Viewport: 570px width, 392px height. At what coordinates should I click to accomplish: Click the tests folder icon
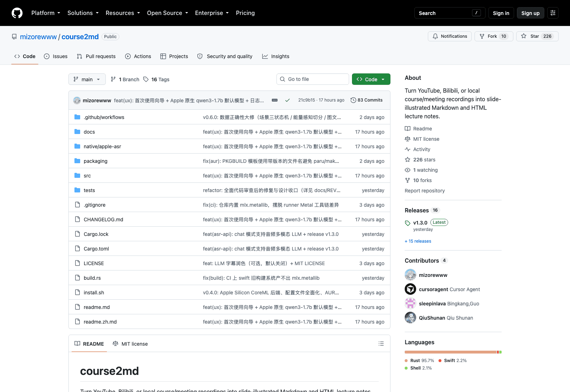point(77,190)
